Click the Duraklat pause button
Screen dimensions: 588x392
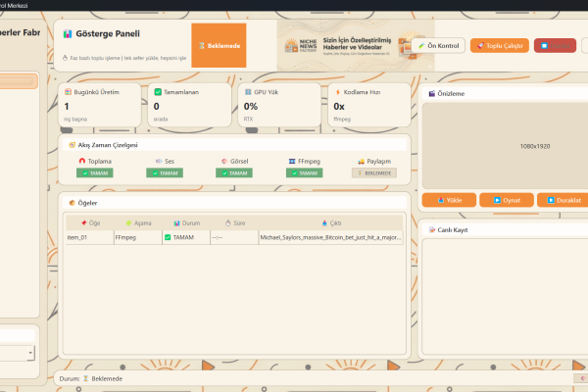point(565,200)
